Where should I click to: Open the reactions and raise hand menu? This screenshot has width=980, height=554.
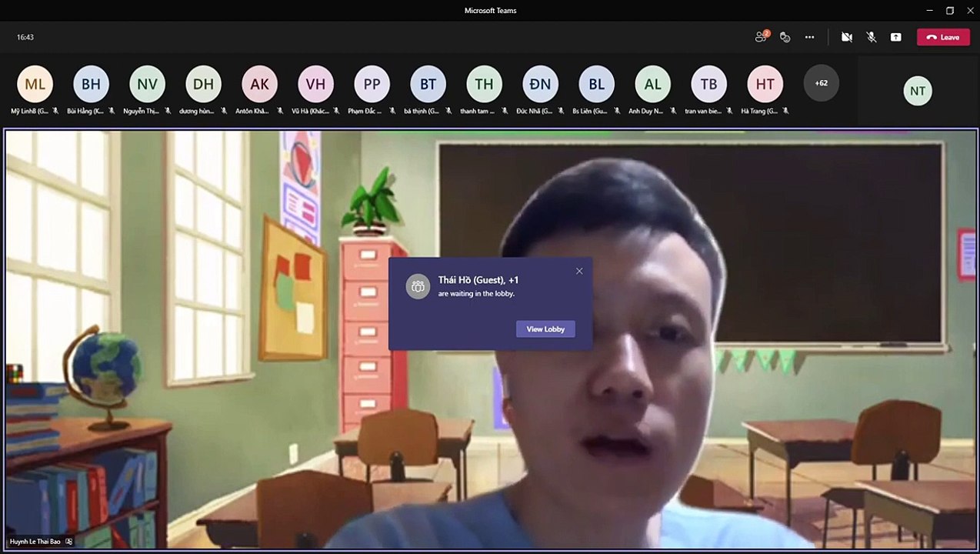click(x=785, y=37)
